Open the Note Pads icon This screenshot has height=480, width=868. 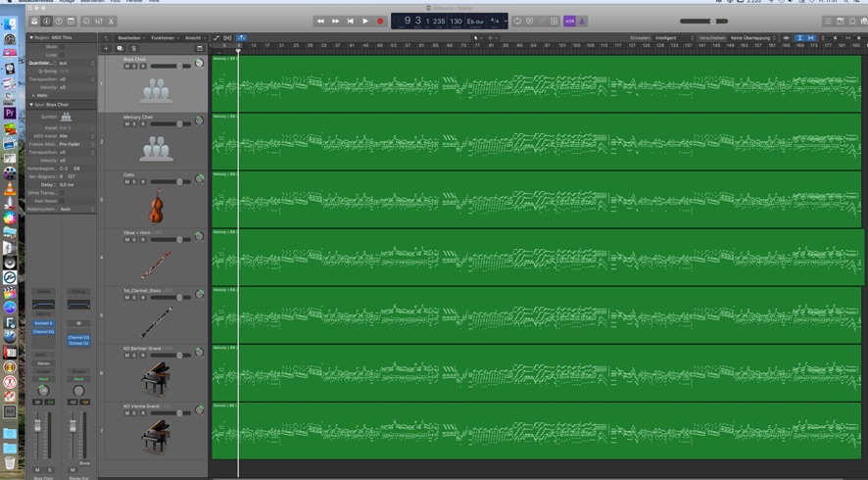click(841, 21)
